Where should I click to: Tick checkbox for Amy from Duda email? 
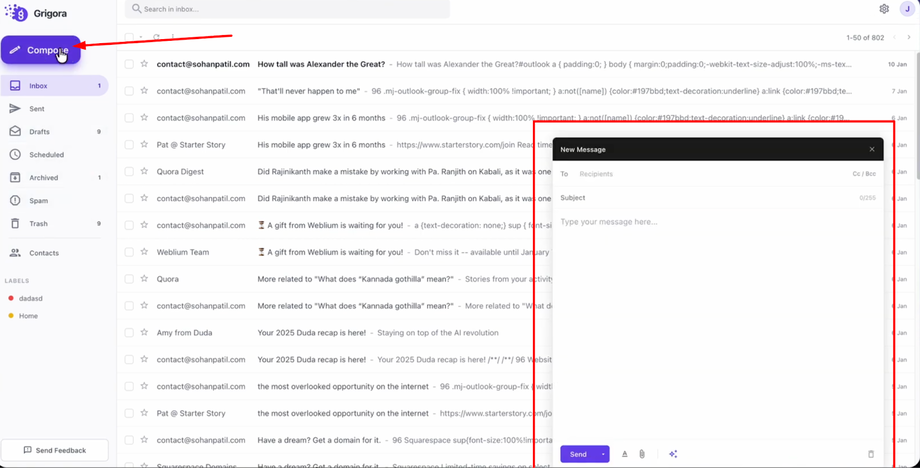(129, 333)
